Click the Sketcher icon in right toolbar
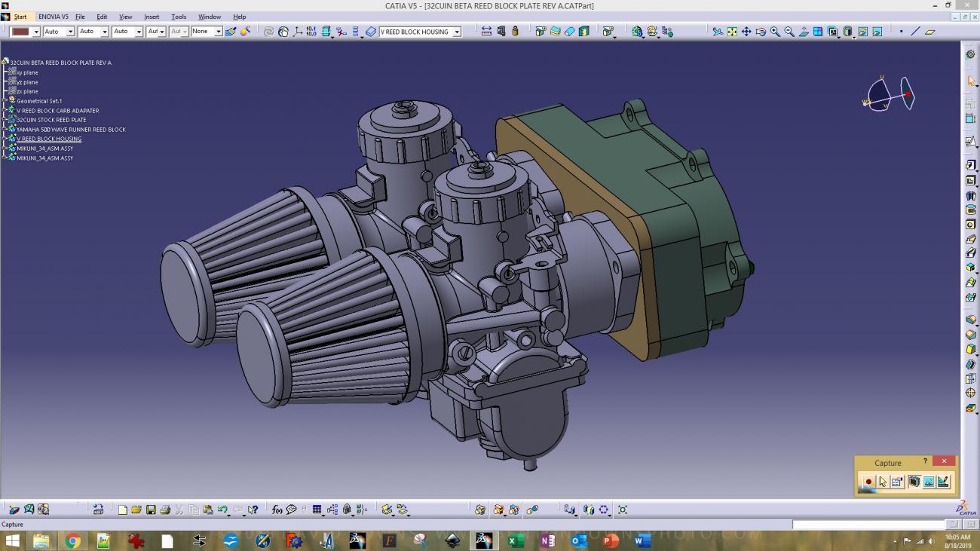 (x=971, y=141)
